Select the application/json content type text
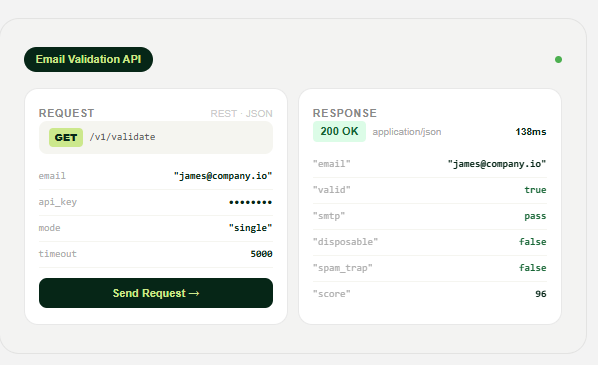 point(407,132)
